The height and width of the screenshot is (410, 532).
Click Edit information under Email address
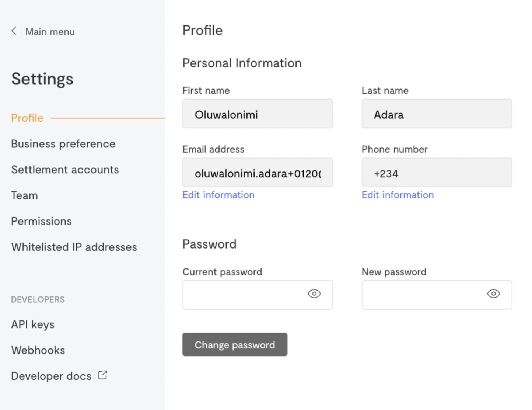(218, 195)
